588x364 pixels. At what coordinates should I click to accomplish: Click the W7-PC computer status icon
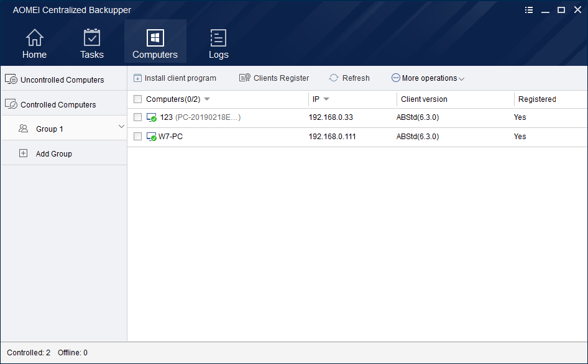[x=152, y=137]
